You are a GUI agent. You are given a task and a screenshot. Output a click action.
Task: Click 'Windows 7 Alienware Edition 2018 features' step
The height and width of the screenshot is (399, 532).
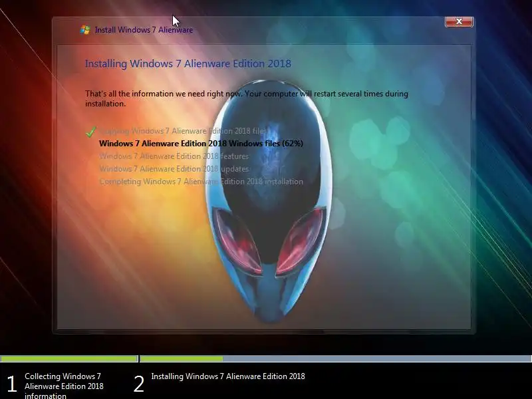[x=174, y=156]
